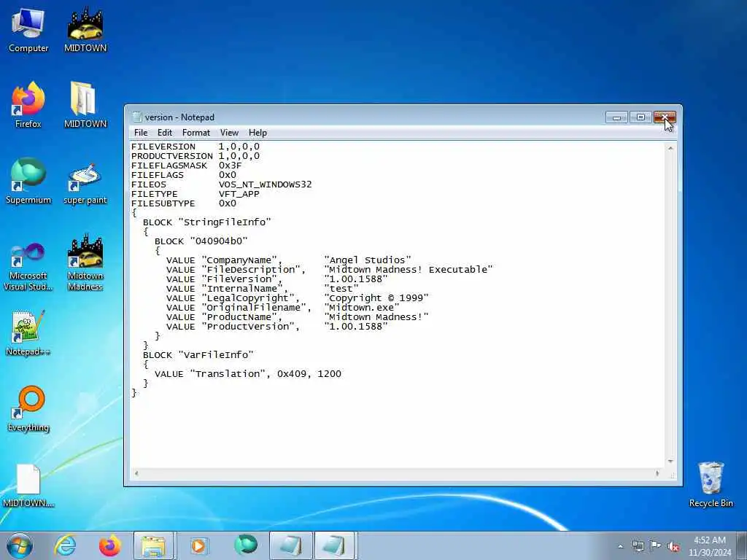This screenshot has width=747, height=560.
Task: Open the File menu in Notepad
Action: click(141, 133)
